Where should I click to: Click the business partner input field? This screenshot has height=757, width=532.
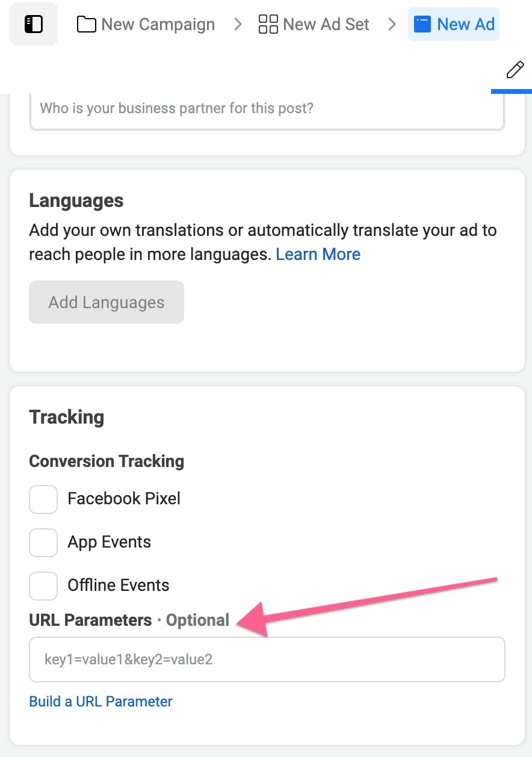coord(267,111)
